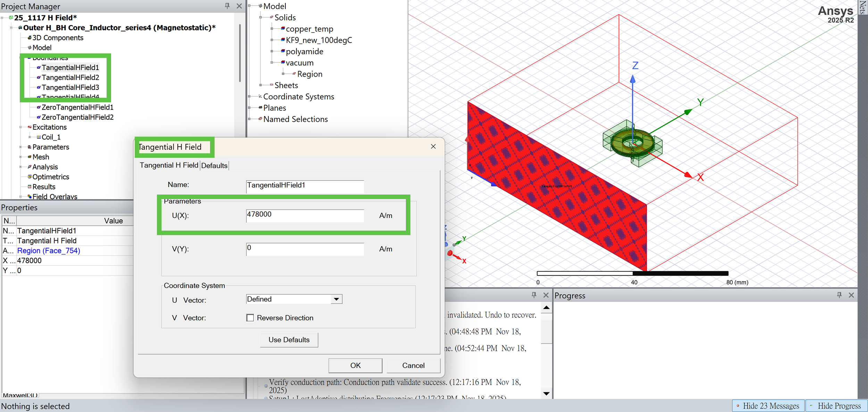This screenshot has width=868, height=412.
Task: Click the V(Y) value input field
Action: [x=305, y=249]
